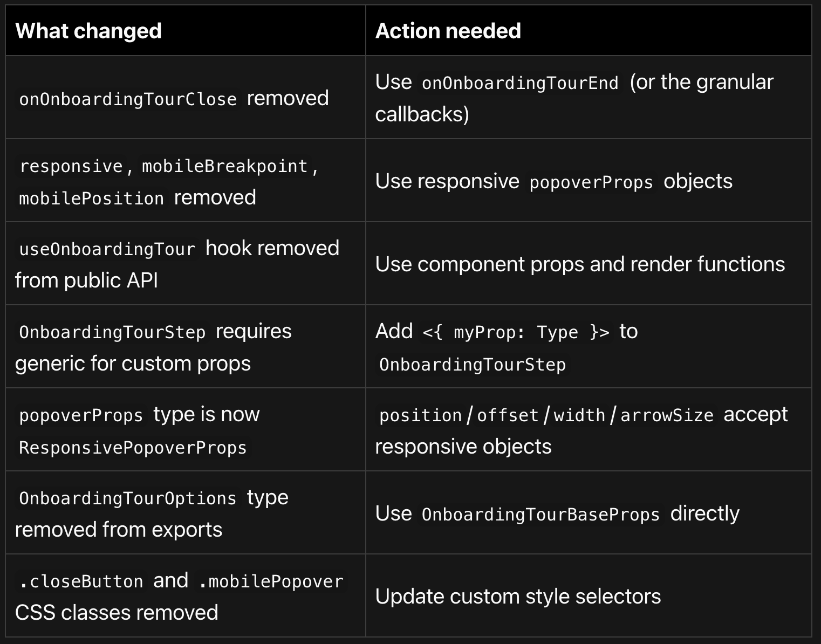Click the mobilePosition code term
Image resolution: width=821 pixels, height=644 pixels.
[x=91, y=198]
